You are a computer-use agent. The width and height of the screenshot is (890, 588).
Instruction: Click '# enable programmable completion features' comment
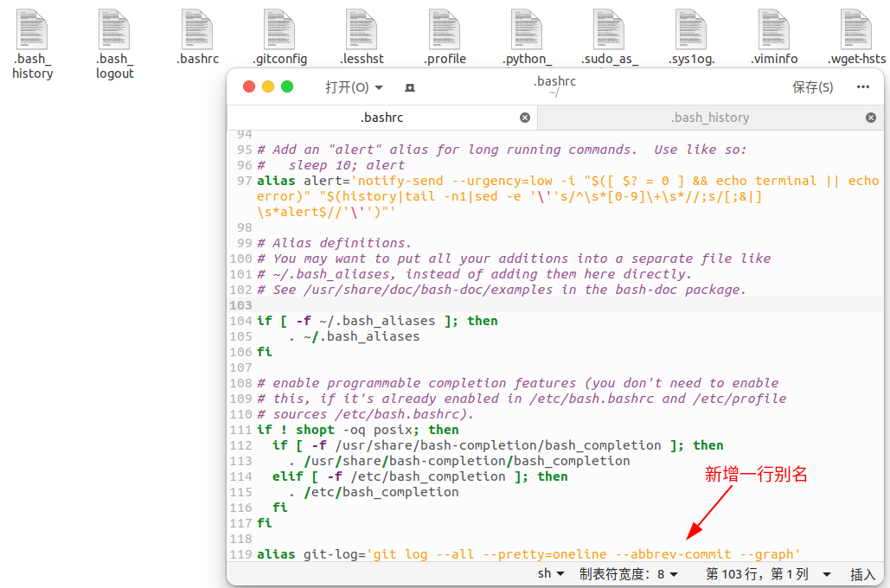pyautogui.click(x=517, y=383)
